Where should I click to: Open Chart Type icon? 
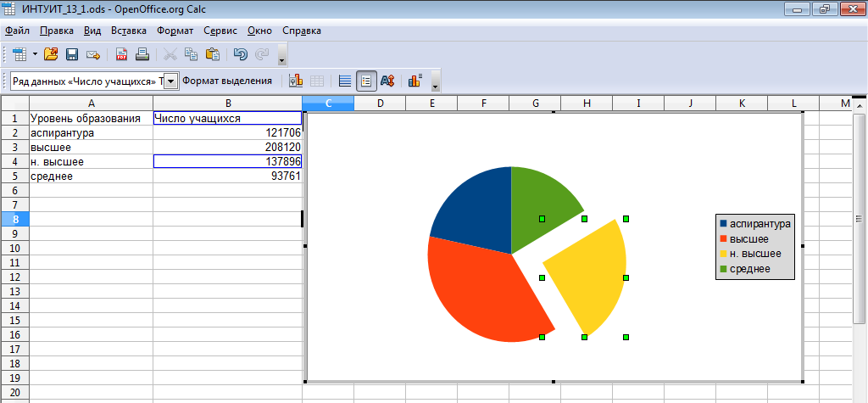(x=296, y=81)
